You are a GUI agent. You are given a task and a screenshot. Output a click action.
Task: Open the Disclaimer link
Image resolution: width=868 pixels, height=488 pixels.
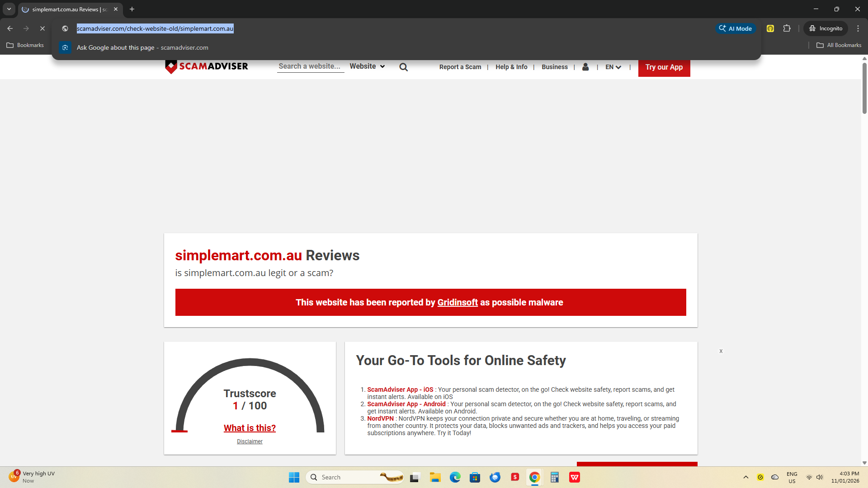click(x=250, y=441)
